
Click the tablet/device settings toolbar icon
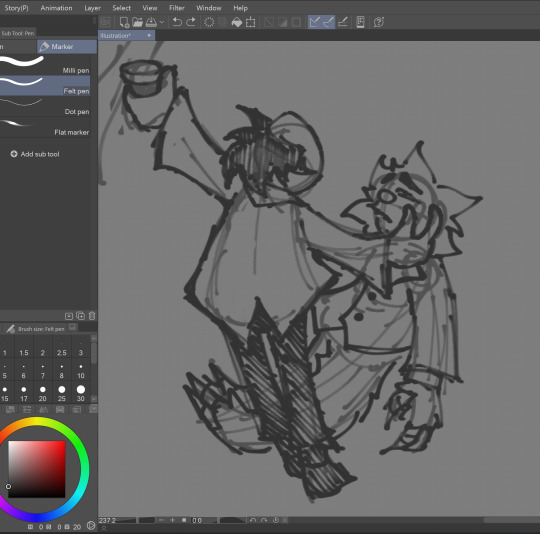tap(360, 22)
